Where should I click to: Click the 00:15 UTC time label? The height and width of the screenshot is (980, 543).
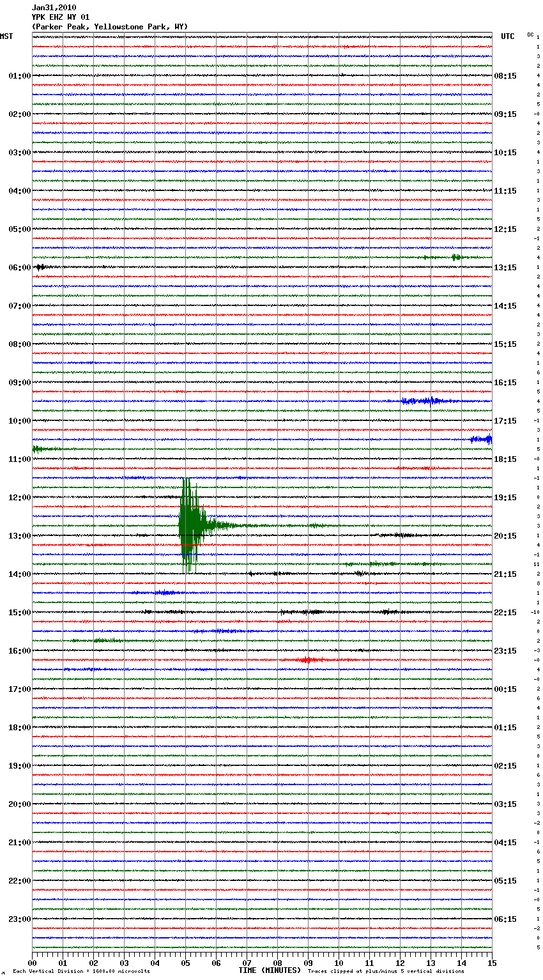coord(505,689)
